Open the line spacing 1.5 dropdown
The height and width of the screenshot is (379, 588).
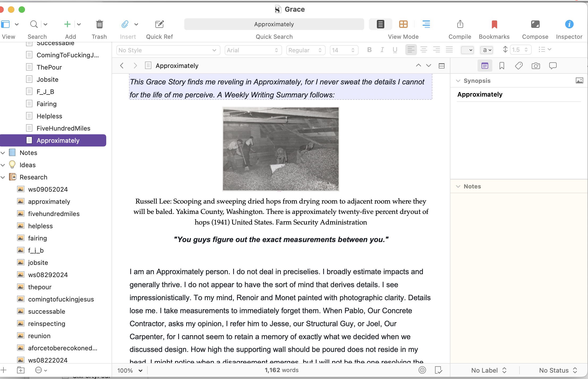(x=520, y=50)
